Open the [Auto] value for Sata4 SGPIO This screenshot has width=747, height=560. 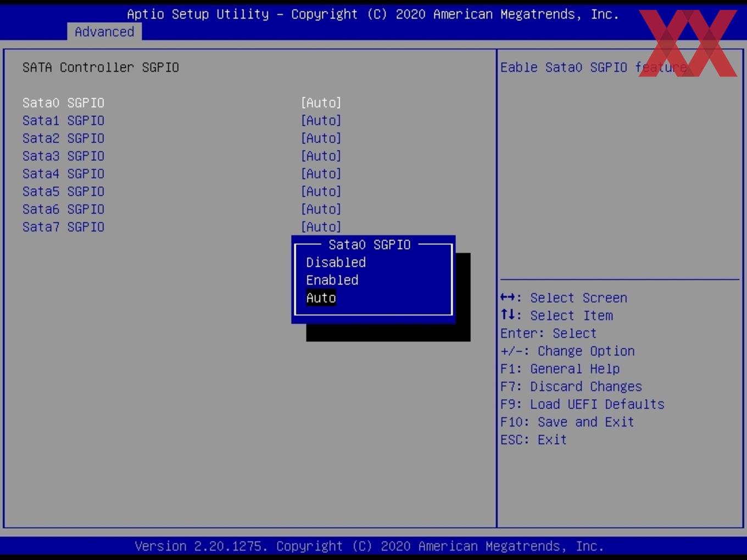(321, 173)
